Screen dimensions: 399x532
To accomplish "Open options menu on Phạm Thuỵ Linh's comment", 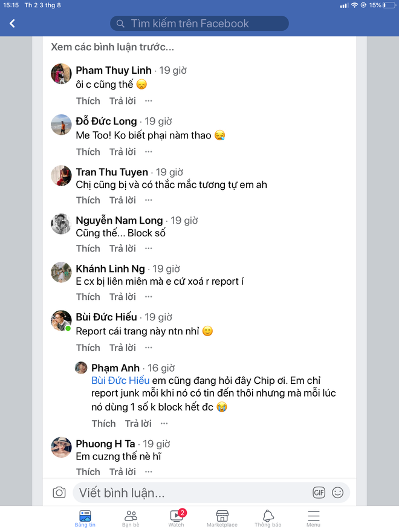I will [148, 100].
